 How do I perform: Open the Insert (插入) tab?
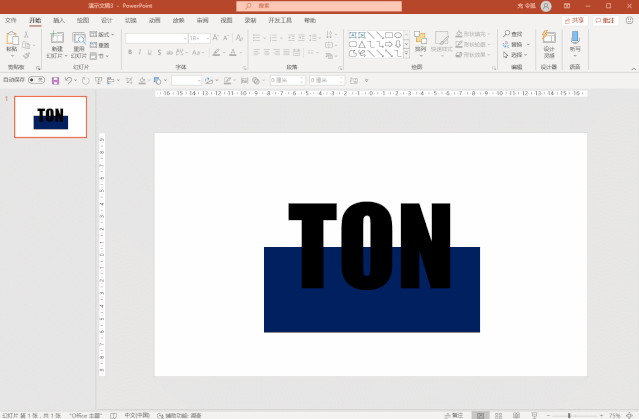[59, 20]
